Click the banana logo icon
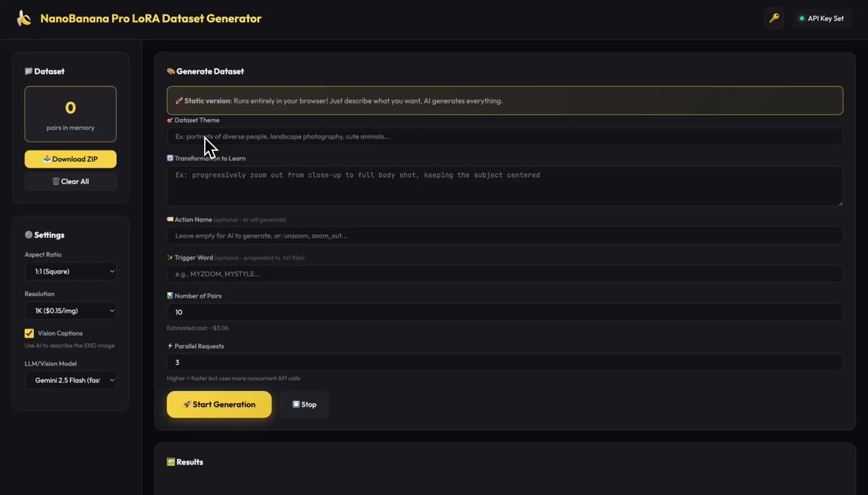This screenshot has height=495, width=868. [25, 18]
